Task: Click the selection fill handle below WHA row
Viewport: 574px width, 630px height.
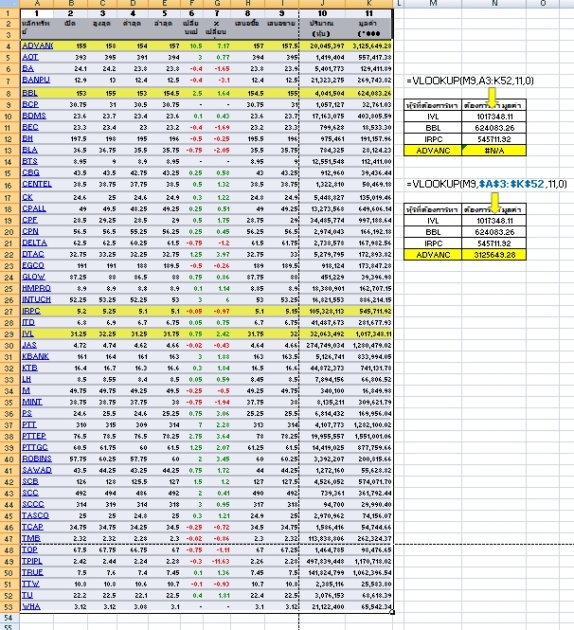Action: (x=392, y=612)
